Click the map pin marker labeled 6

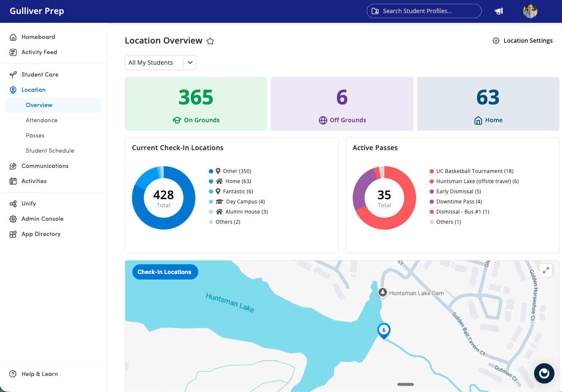pyautogui.click(x=384, y=331)
